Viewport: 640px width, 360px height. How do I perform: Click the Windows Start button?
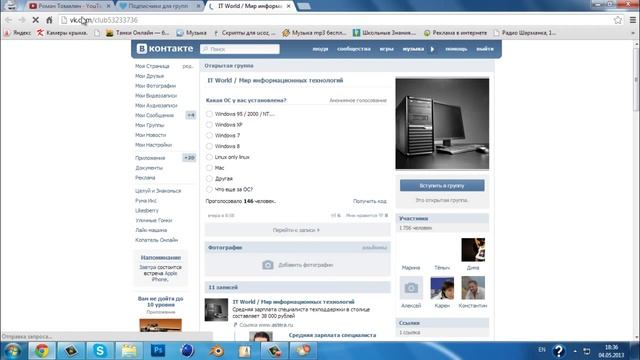(x=13, y=351)
